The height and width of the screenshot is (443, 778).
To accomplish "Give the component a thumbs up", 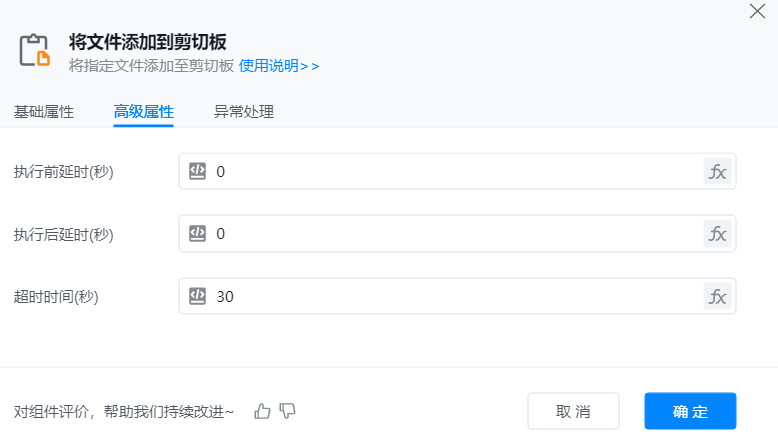I will 263,411.
